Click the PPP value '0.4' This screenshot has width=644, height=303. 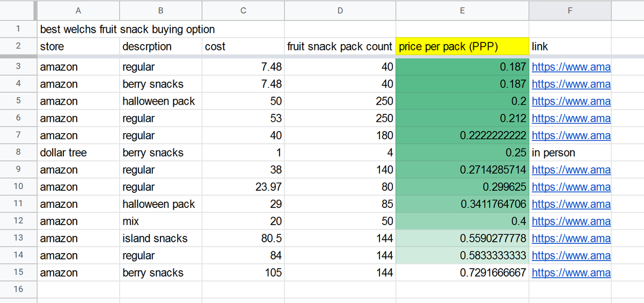[x=462, y=221]
